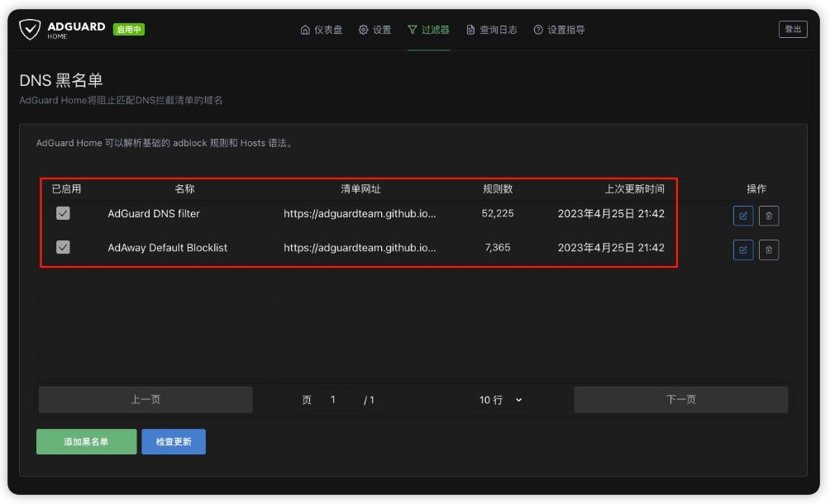Click the 52,225 rules count cell
Viewport: 830px width, 504px height.
coord(498,214)
